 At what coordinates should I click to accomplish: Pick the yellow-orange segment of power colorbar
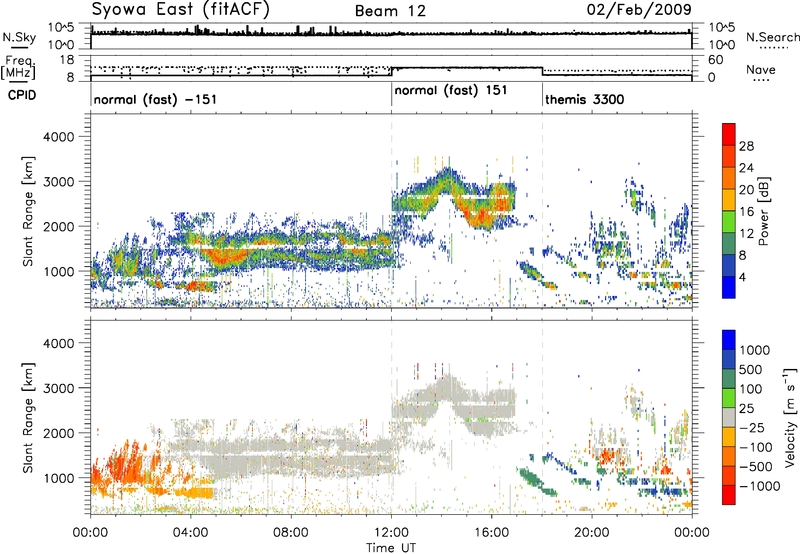point(729,200)
